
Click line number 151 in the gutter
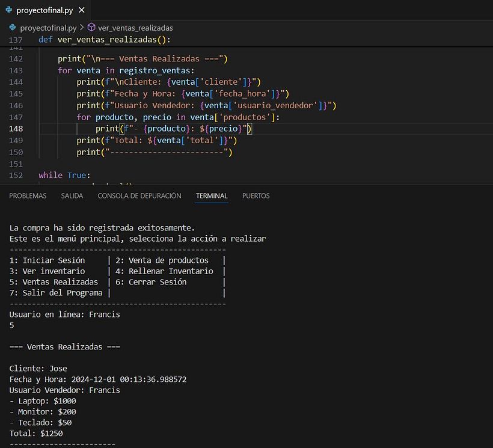click(16, 164)
